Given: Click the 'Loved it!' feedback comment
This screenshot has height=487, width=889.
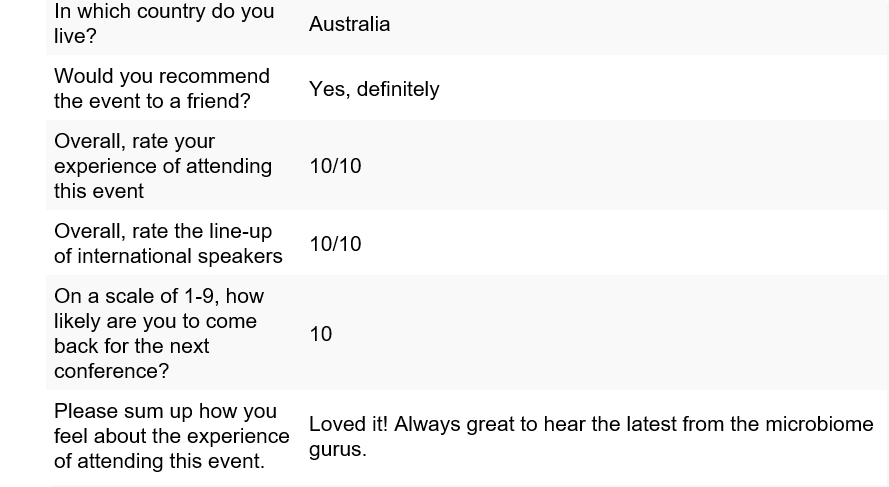Looking at the screenshot, I should [591, 437].
